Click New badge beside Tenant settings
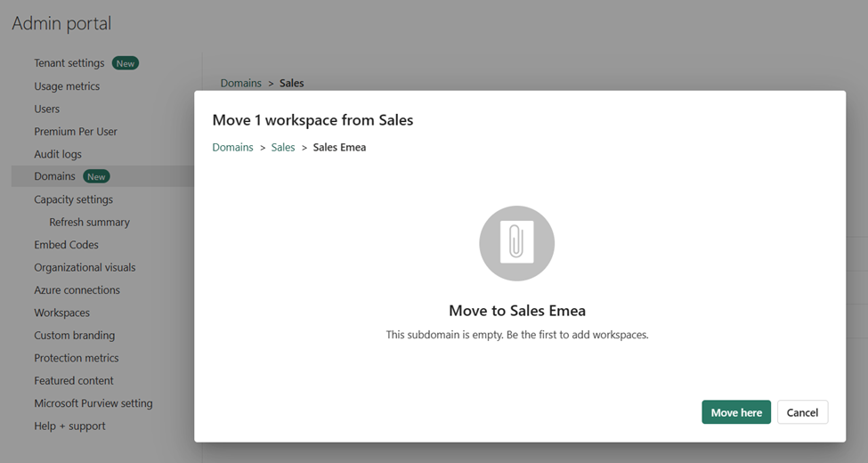Viewport: 868px width, 463px height. (126, 64)
